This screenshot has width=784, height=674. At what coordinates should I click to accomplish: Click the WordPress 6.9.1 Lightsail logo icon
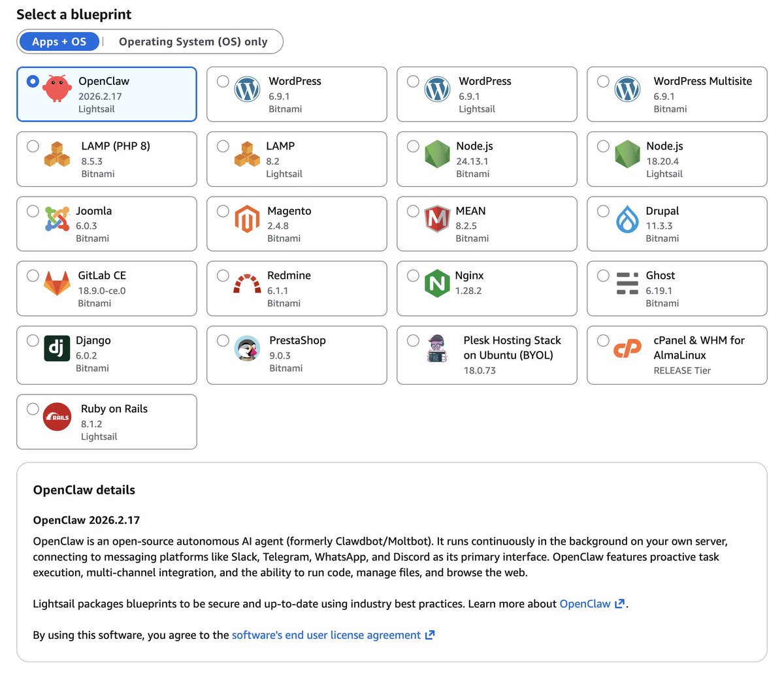point(437,89)
